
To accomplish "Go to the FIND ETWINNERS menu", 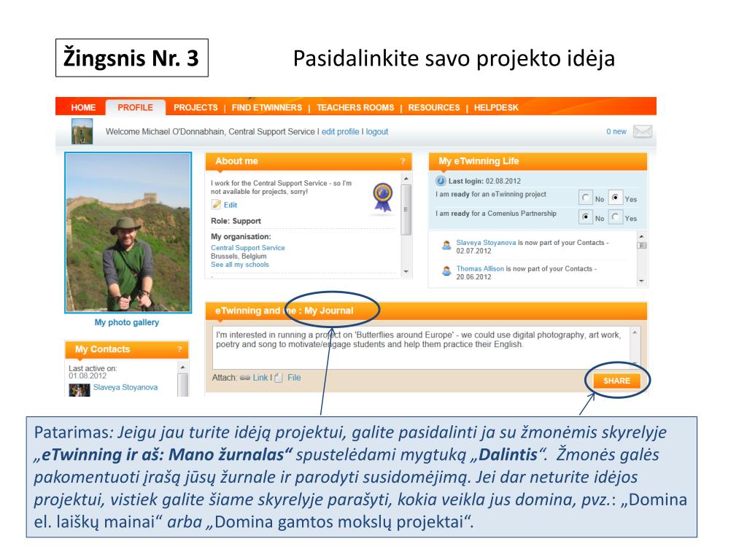I will pos(267,108).
